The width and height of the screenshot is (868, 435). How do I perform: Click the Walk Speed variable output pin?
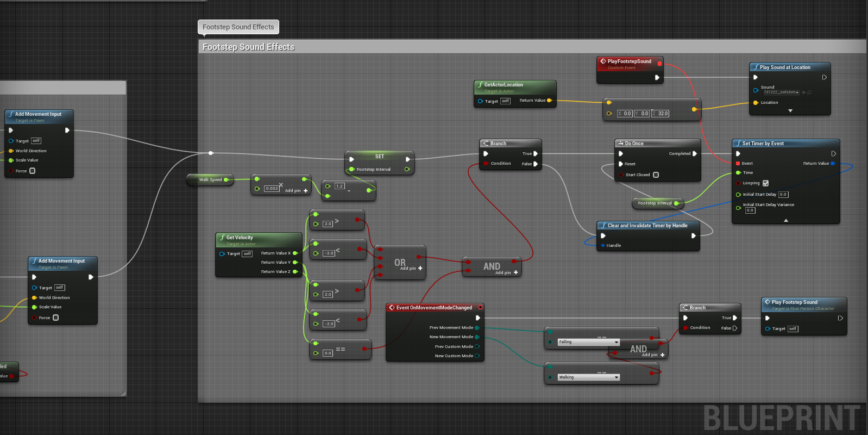point(226,179)
